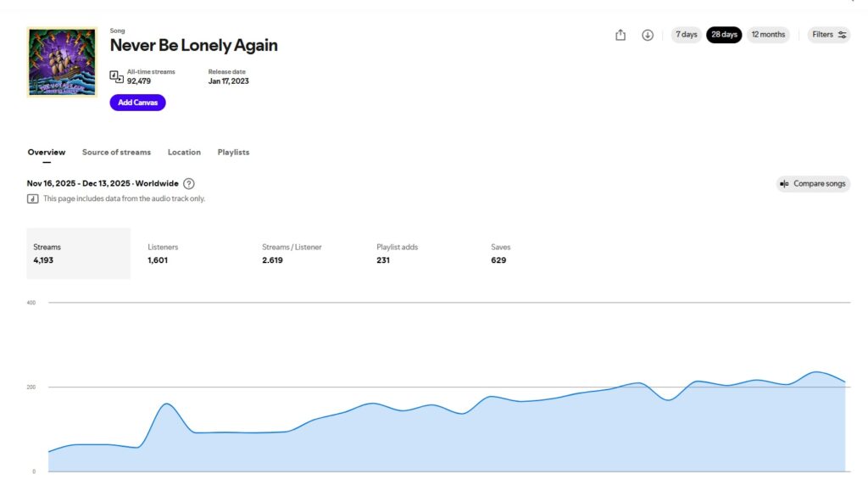Click the all-time streams icon
The height and width of the screenshot is (485, 868).
click(x=117, y=77)
